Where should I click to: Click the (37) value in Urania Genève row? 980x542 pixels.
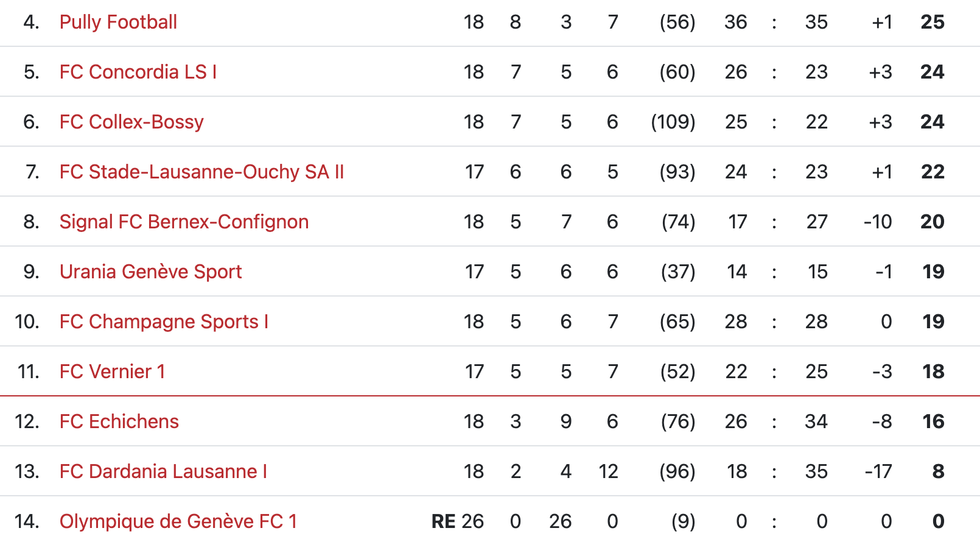pyautogui.click(x=678, y=272)
